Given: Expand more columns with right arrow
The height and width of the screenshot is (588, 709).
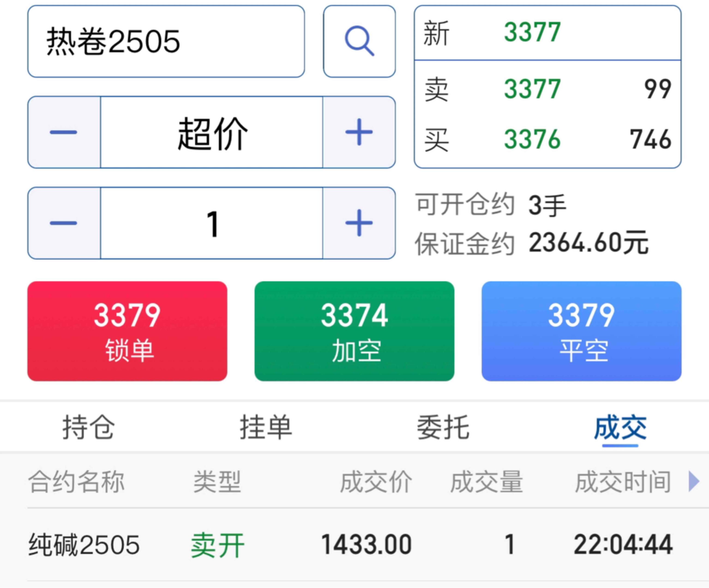Looking at the screenshot, I should tap(694, 482).
